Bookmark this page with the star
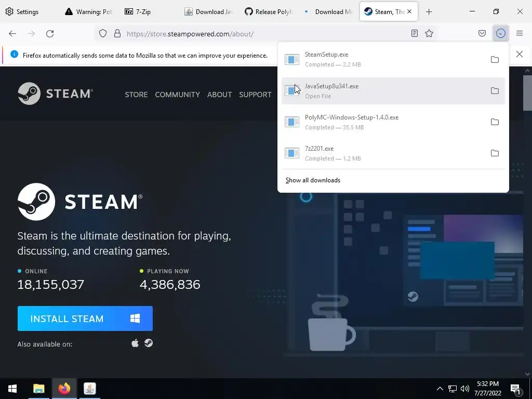Screen dimensions: 532x399 pos(429,33)
